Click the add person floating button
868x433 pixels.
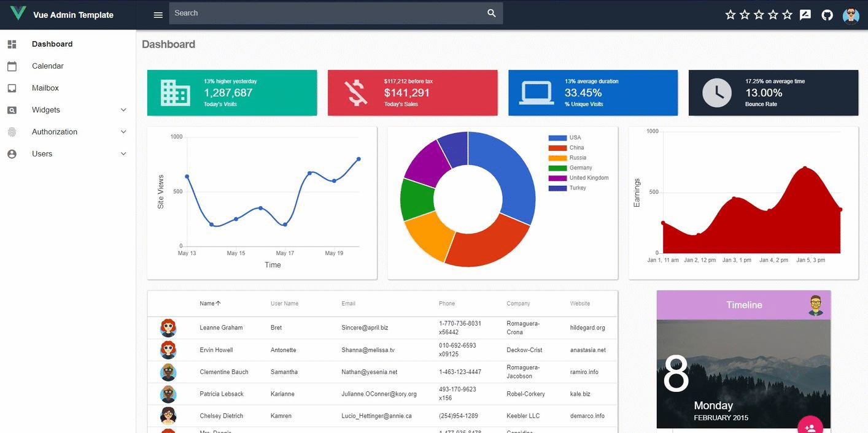pyautogui.click(x=810, y=427)
